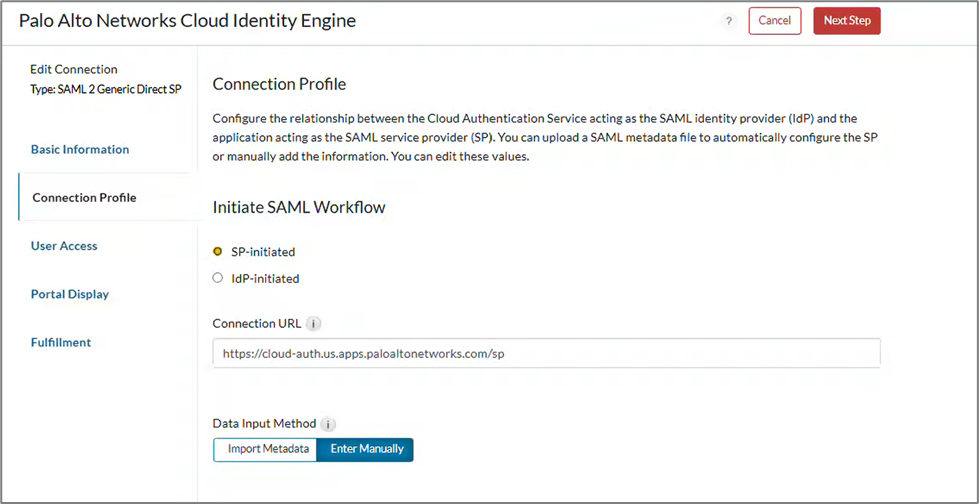Switch to Import Metadata input method
The height and width of the screenshot is (504, 979).
[267, 450]
